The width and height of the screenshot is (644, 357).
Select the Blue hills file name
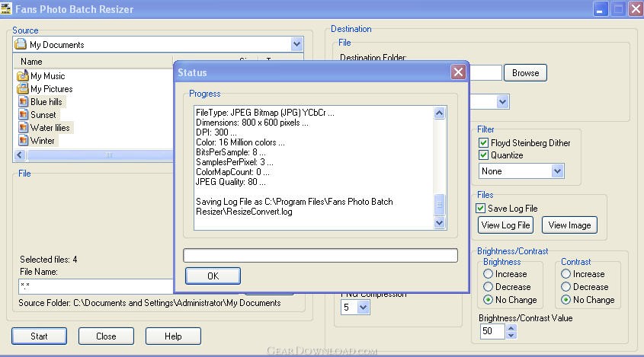pos(46,101)
